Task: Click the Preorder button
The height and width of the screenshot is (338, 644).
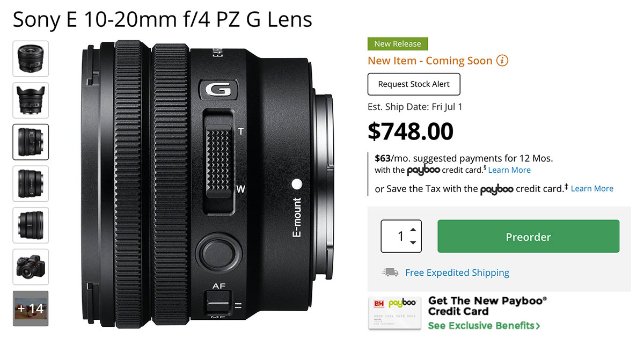Action: 528,236
